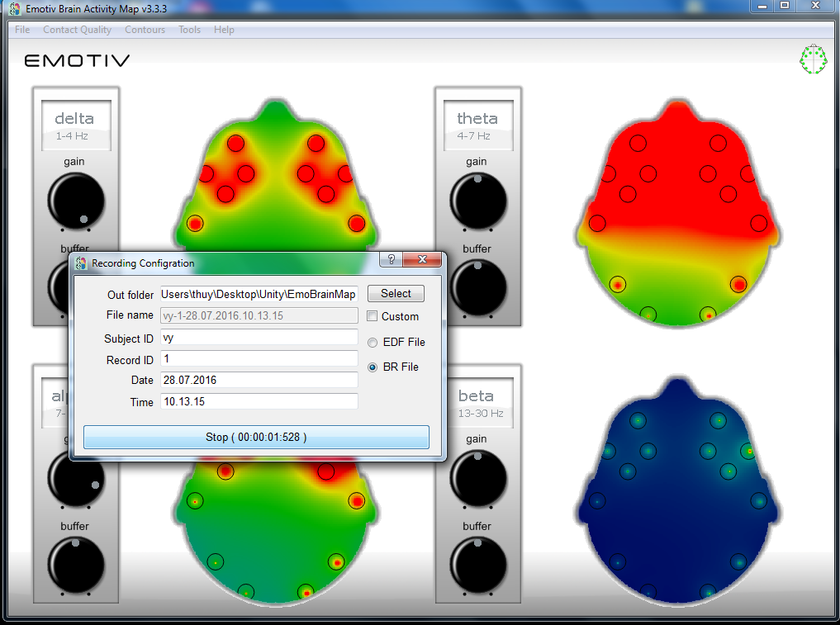
Task: Click the dialog help question mark button
Action: point(391,260)
